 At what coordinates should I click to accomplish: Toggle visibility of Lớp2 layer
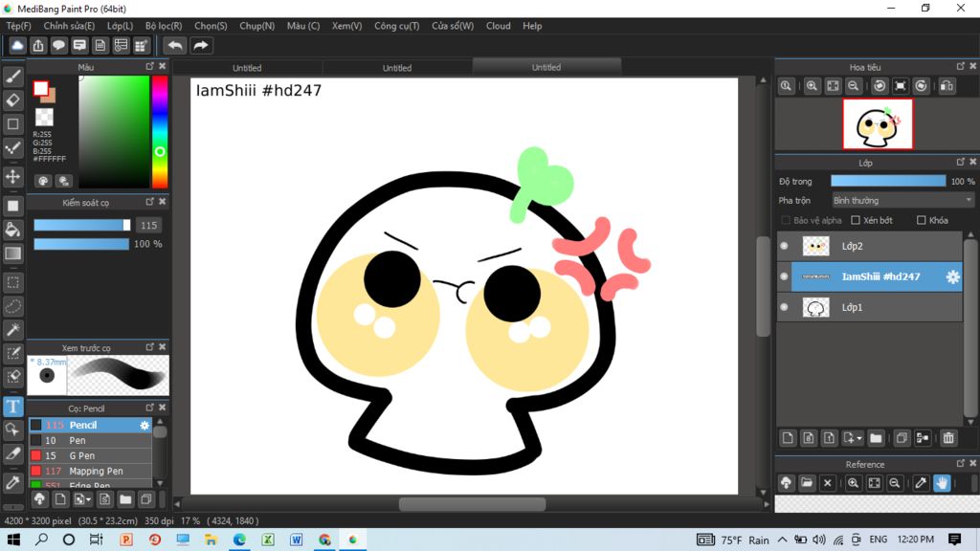785,246
